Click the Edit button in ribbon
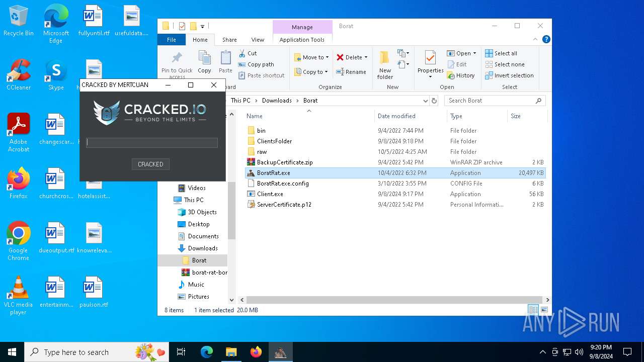This screenshot has height=362, width=644. coord(457,64)
